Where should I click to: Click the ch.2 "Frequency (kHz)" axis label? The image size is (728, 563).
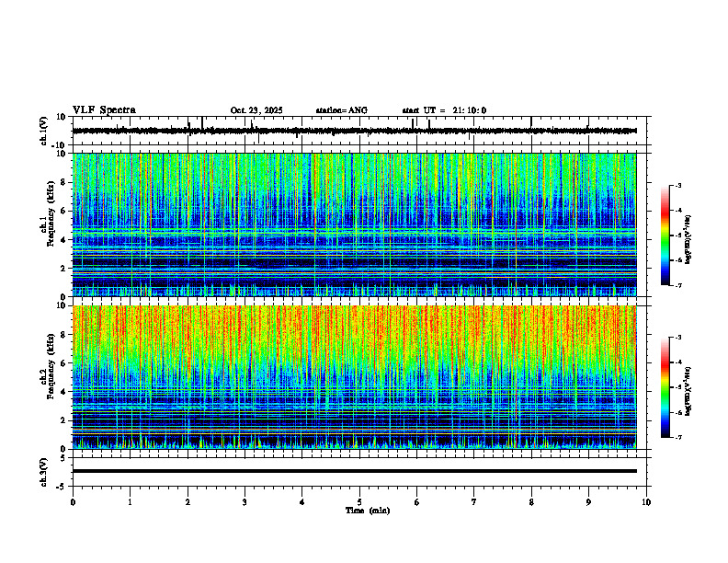[51, 366]
